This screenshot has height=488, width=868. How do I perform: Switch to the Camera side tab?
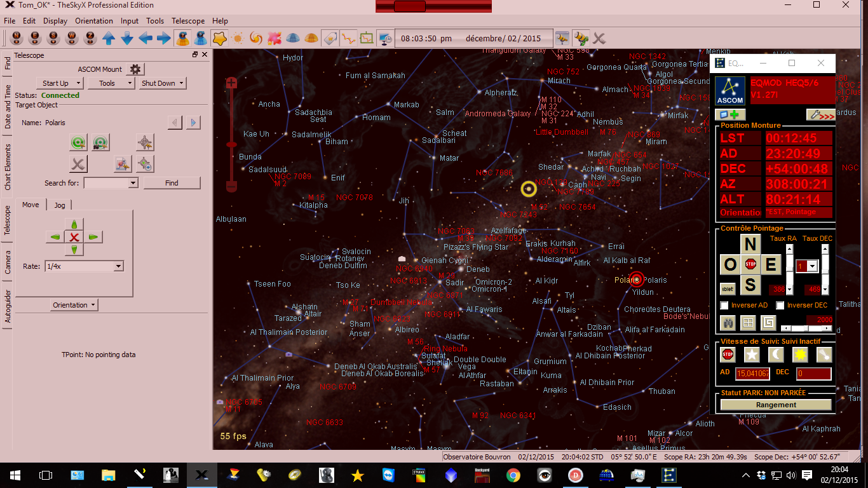point(8,261)
